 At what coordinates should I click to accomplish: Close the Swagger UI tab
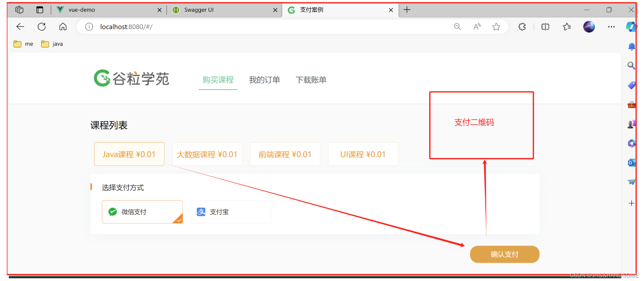coord(275,10)
